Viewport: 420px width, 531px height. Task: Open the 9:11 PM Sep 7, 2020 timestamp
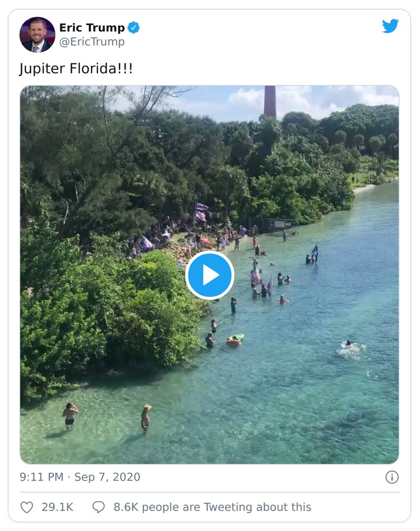(x=80, y=477)
